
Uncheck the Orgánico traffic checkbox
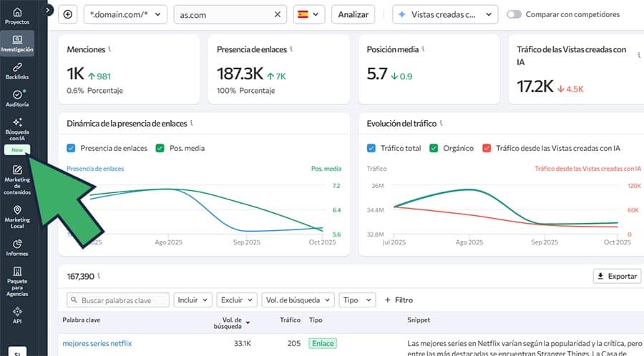pyautogui.click(x=434, y=148)
